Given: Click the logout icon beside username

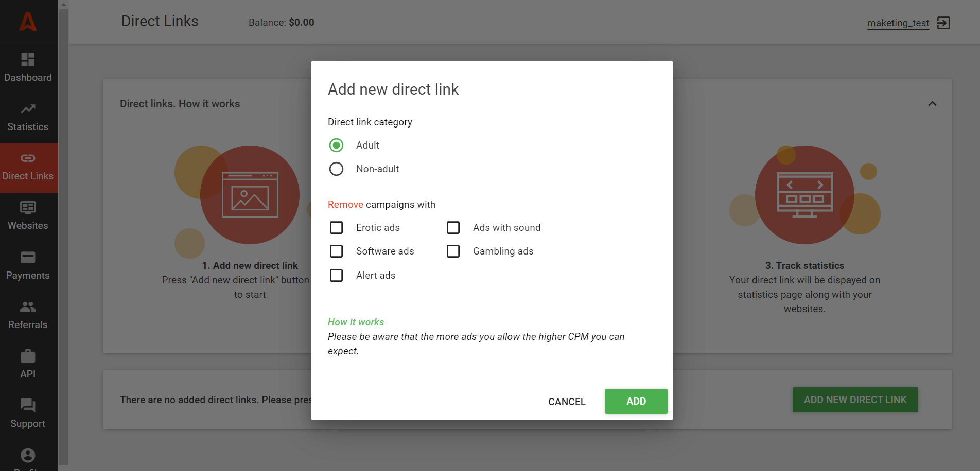Looking at the screenshot, I should (x=943, y=23).
